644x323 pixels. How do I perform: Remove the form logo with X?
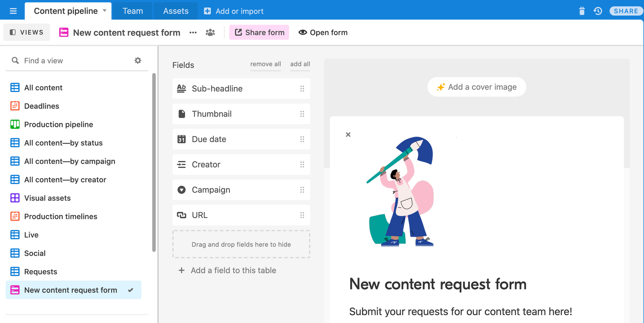(348, 135)
